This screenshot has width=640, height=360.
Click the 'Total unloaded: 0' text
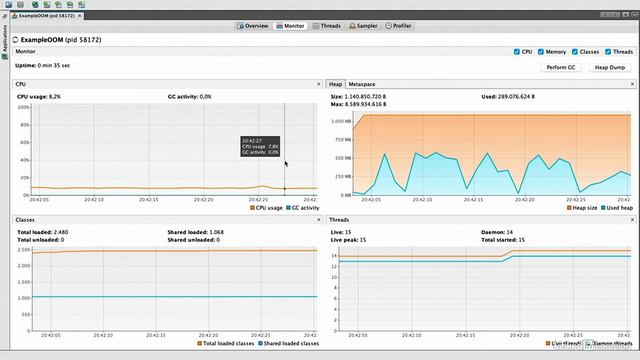tap(40, 240)
